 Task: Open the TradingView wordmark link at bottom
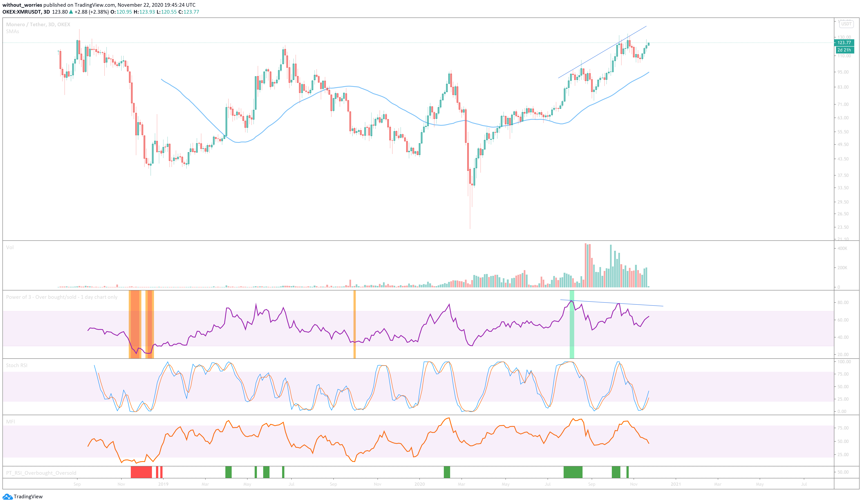(x=28, y=496)
